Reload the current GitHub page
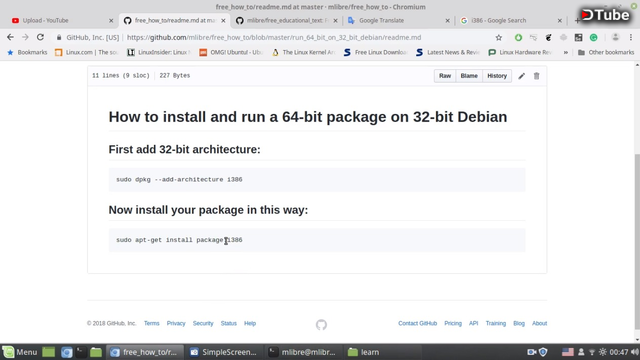This screenshot has height=360, width=640. [x=40, y=37]
